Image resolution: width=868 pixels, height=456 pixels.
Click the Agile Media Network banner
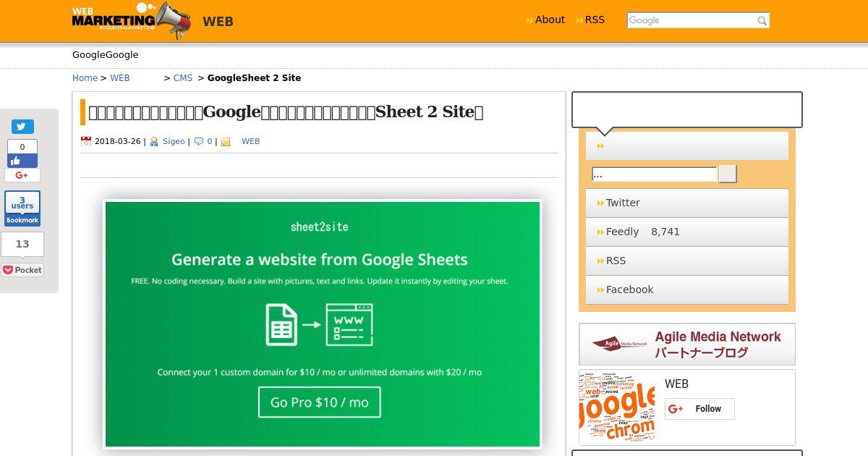point(687,344)
